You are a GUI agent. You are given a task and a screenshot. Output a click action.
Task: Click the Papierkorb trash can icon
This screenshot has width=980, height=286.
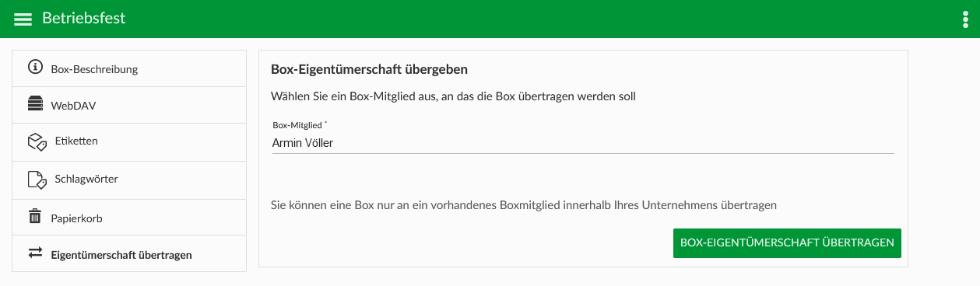coord(34,217)
